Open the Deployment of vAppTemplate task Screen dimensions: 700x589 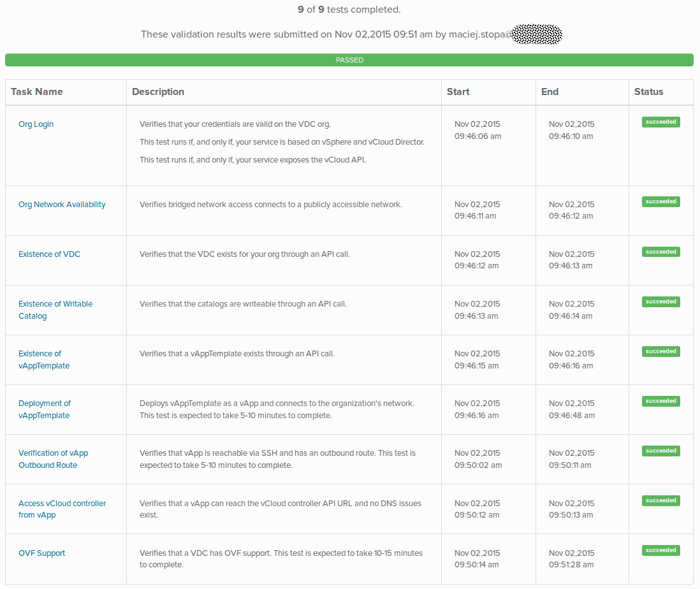(45, 409)
